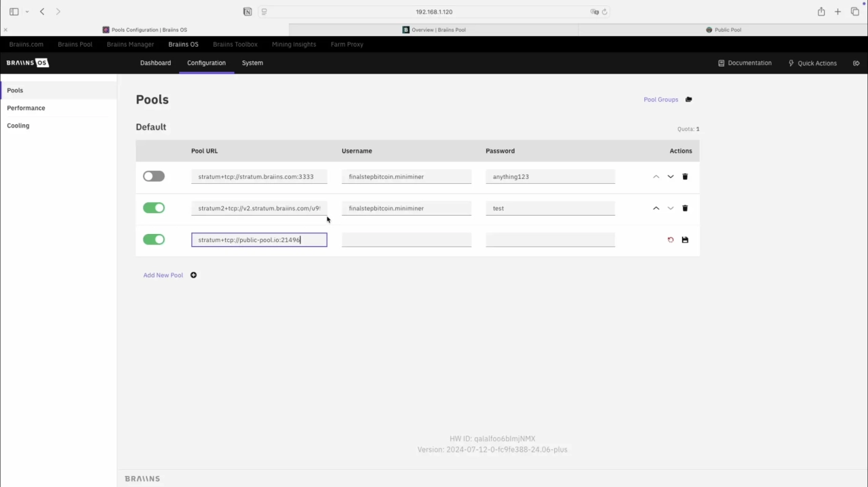Screen dimensions: 868x487
Task: Click the Braiins OS logo
Action: [28, 63]
